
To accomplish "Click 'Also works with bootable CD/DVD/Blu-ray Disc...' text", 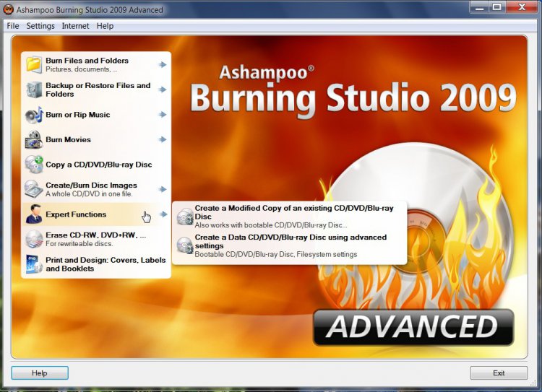I will [x=271, y=225].
